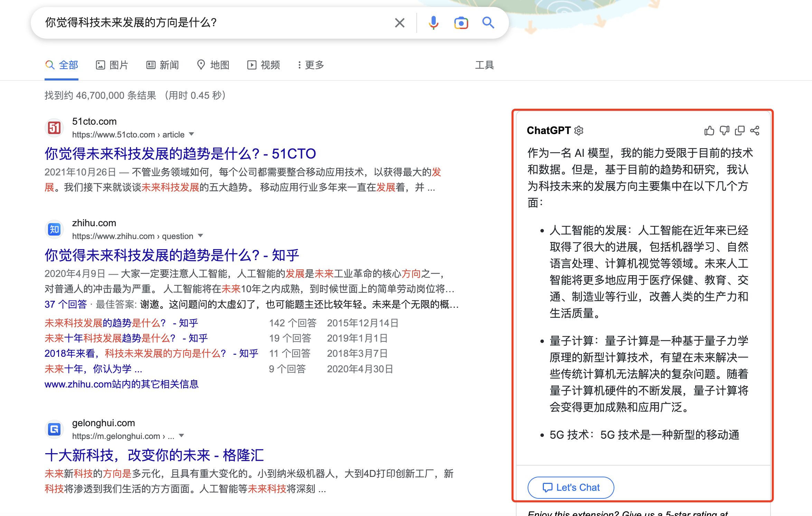This screenshot has height=516, width=812.
Task: Click the zhihu.com site favicon
Action: click(54, 229)
